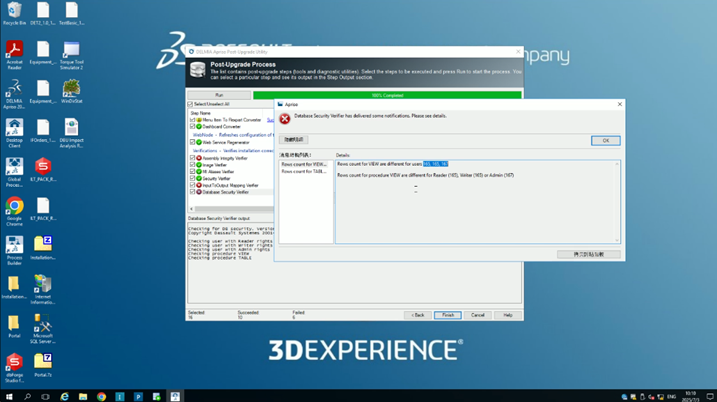Select Assembly Integrity Verifier step name
717x402 pixels.
pos(225,158)
